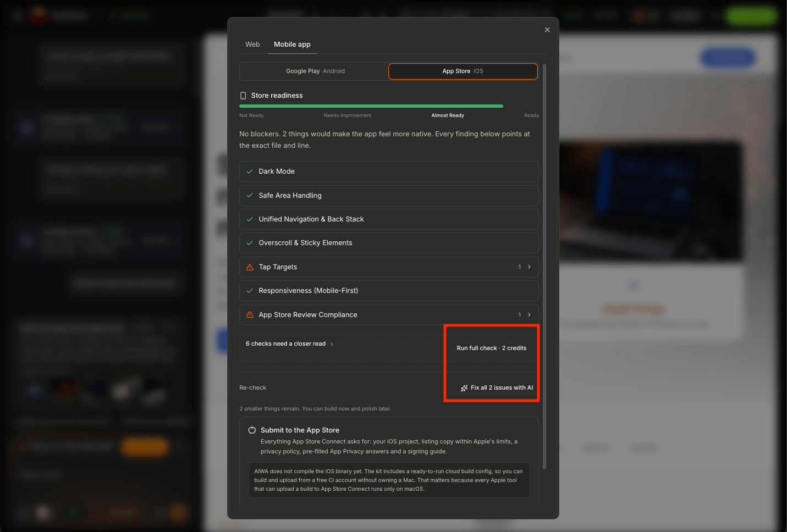Viewport: 787px width, 532px height.
Task: Click the Re-check link
Action: [x=252, y=387]
